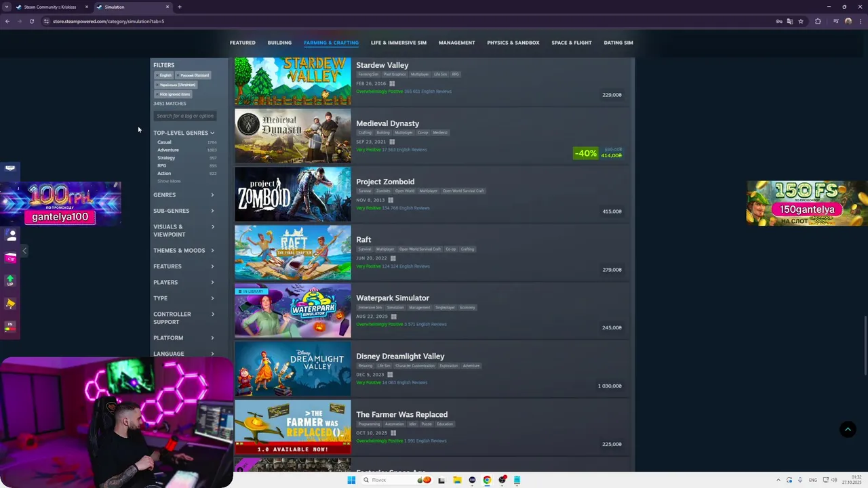Click the back-to-top arrow button
Image resolution: width=868 pixels, height=488 pixels.
point(848,429)
